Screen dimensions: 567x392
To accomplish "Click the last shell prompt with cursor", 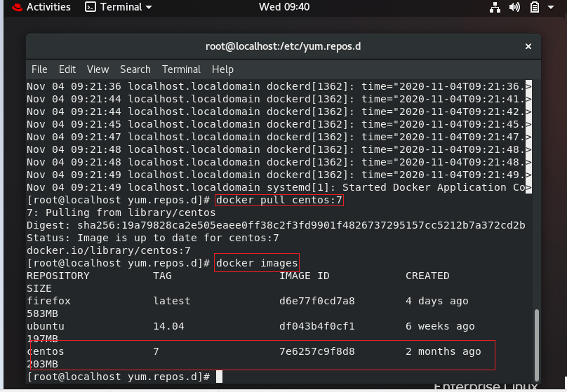I will (125, 377).
